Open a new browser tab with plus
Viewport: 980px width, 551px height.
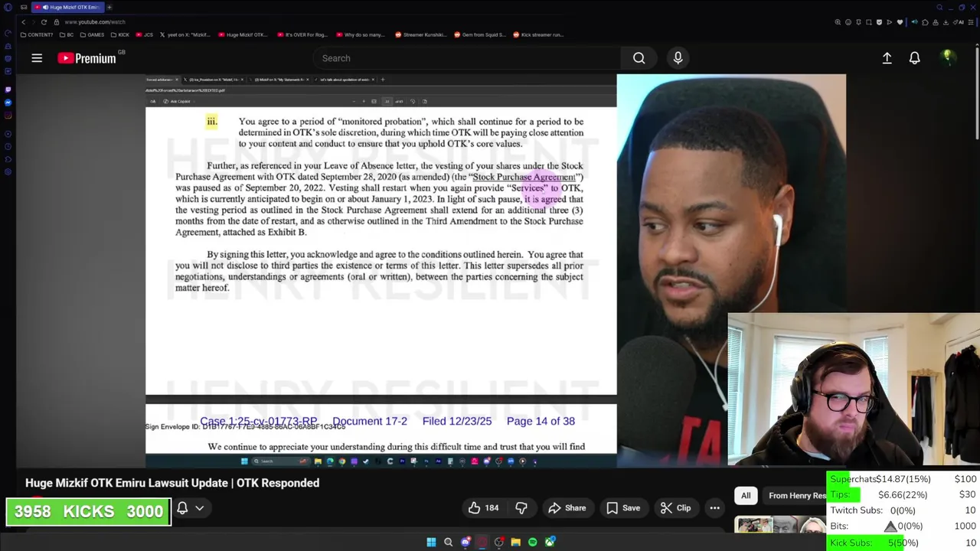pos(109,8)
